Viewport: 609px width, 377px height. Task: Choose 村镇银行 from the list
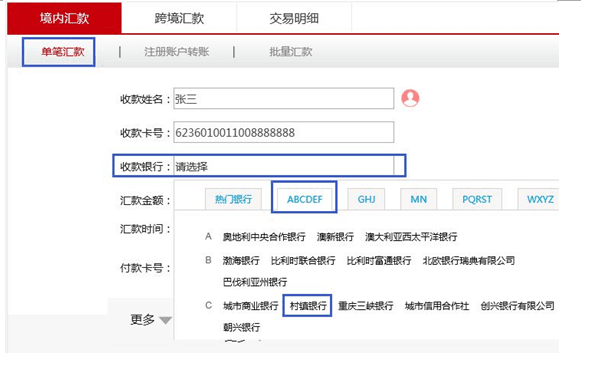click(x=308, y=306)
